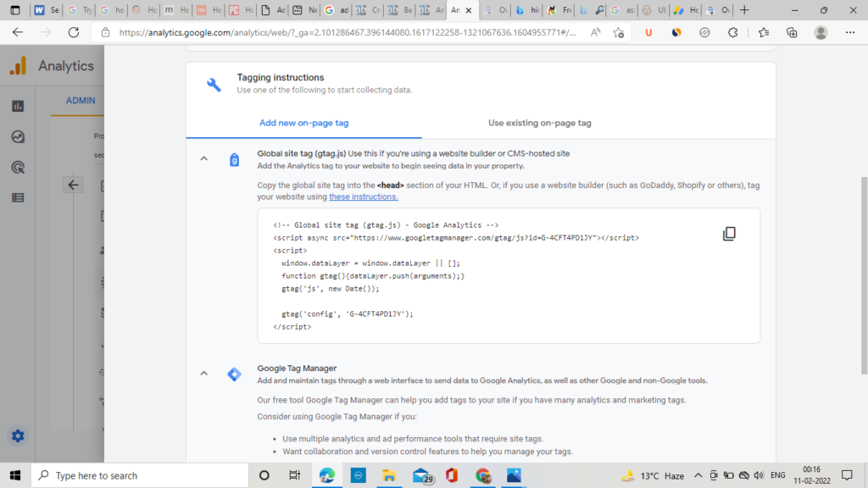Viewport: 868px width, 488px height.
Task: Close the active Analytics tab
Action: point(469,10)
